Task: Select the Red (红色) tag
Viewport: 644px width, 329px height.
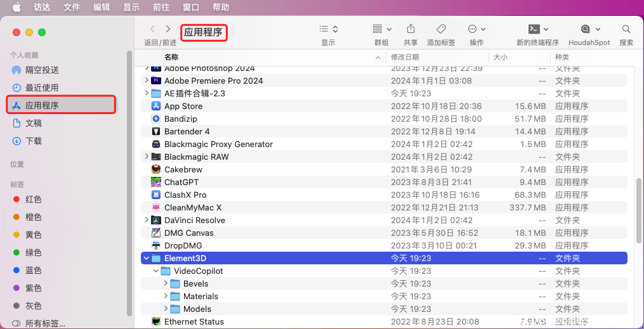Action: 27,200
